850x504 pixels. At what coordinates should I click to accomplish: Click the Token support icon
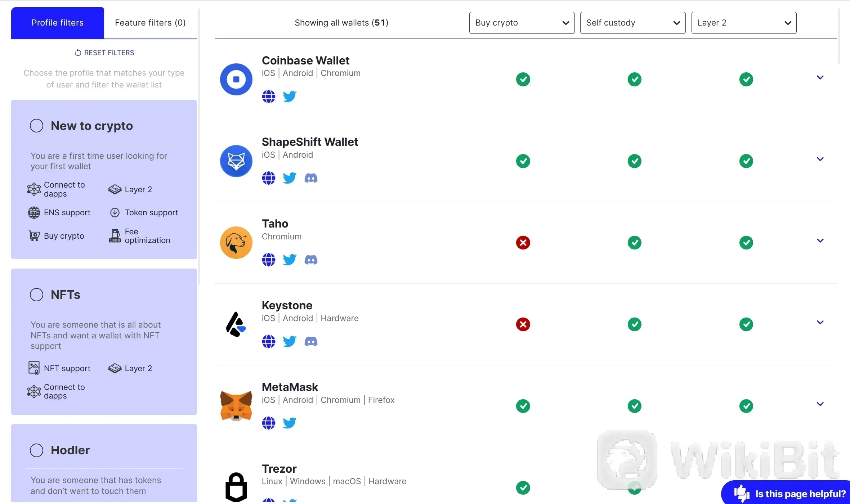(x=115, y=213)
